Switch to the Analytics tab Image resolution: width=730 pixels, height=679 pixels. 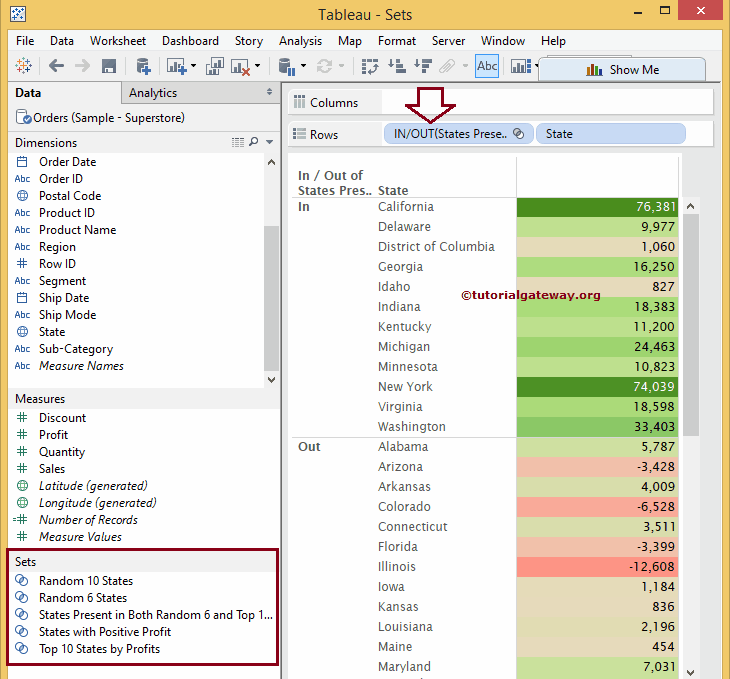(x=153, y=93)
